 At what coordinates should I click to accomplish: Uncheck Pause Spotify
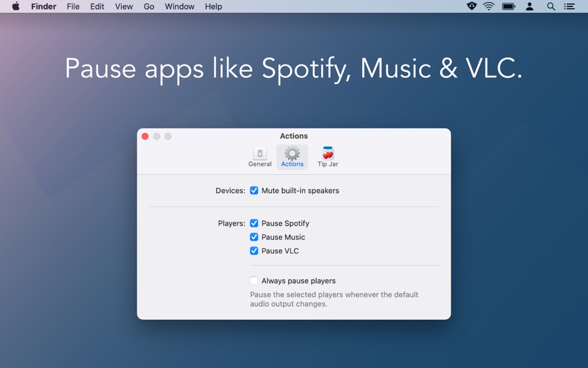254,223
